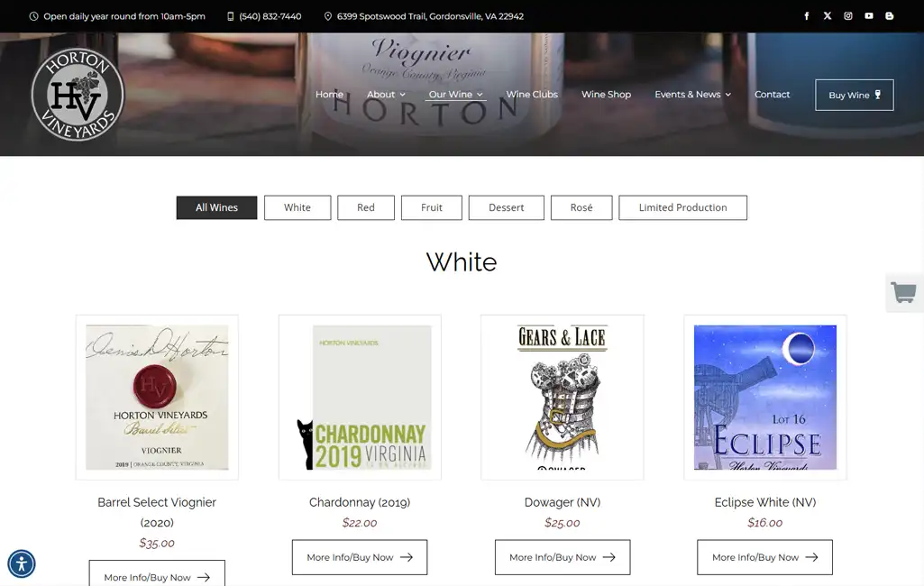Click More Info/Buy Now for Chardonnay
Screen dimensions: 924x586
[360, 557]
